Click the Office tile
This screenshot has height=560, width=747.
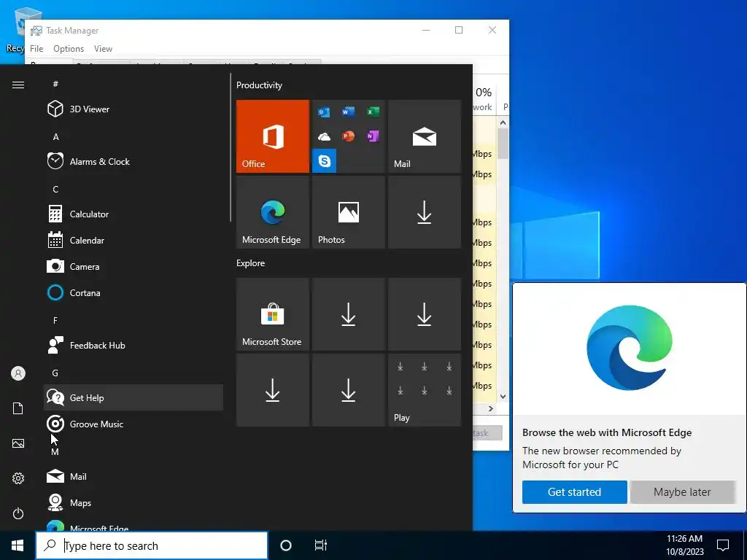pos(273,136)
